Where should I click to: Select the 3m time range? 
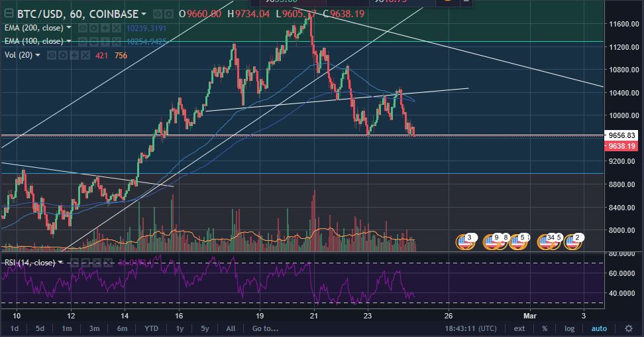coord(94,328)
